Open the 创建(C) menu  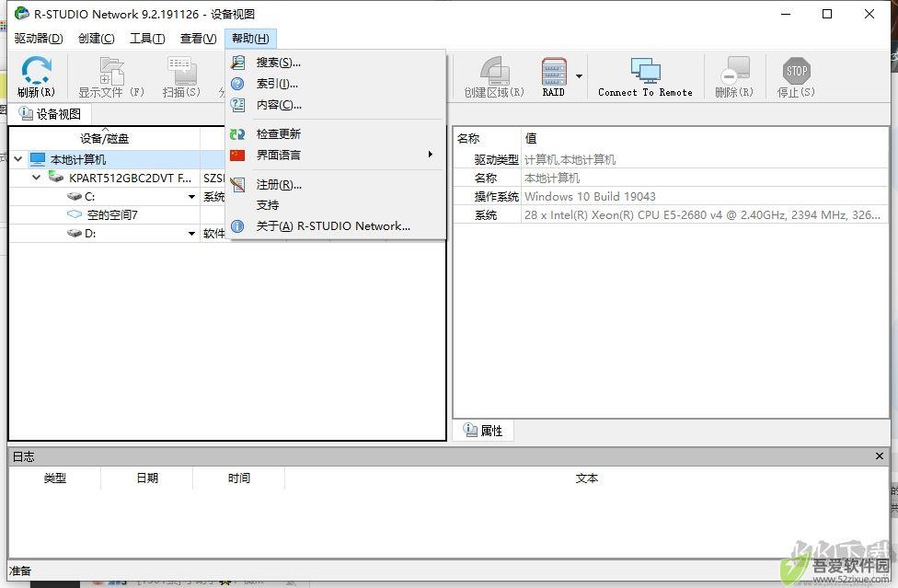pos(97,39)
